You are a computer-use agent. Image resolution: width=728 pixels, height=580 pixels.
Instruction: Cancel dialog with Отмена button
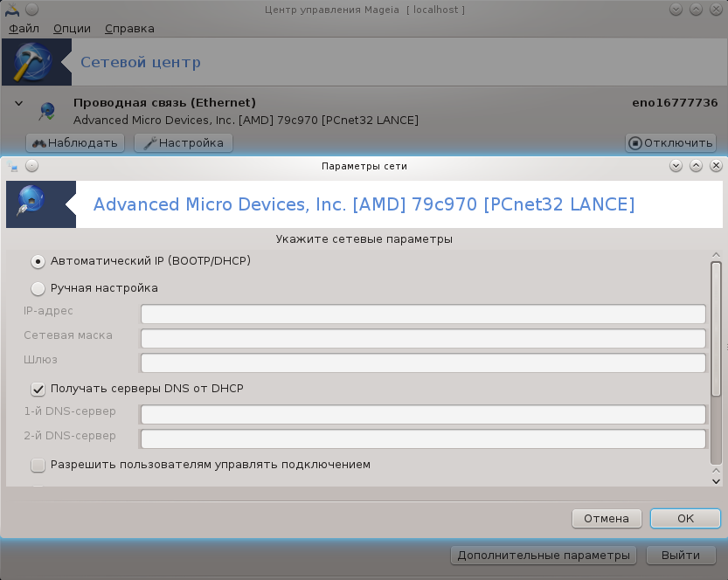point(607,518)
